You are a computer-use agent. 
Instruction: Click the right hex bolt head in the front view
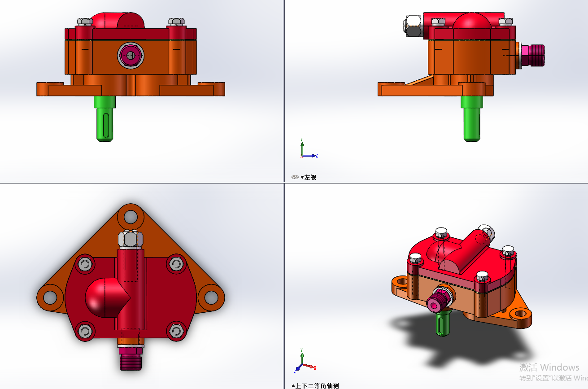coord(176,22)
